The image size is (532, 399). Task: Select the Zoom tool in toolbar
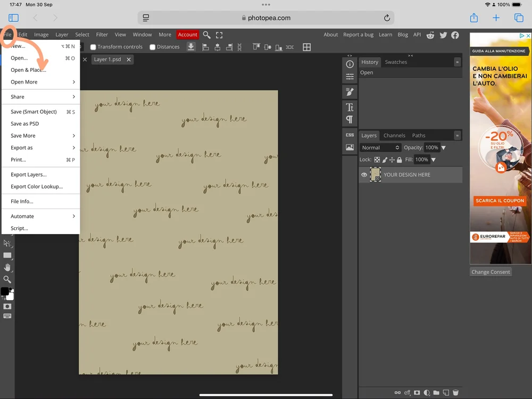[x=7, y=279]
